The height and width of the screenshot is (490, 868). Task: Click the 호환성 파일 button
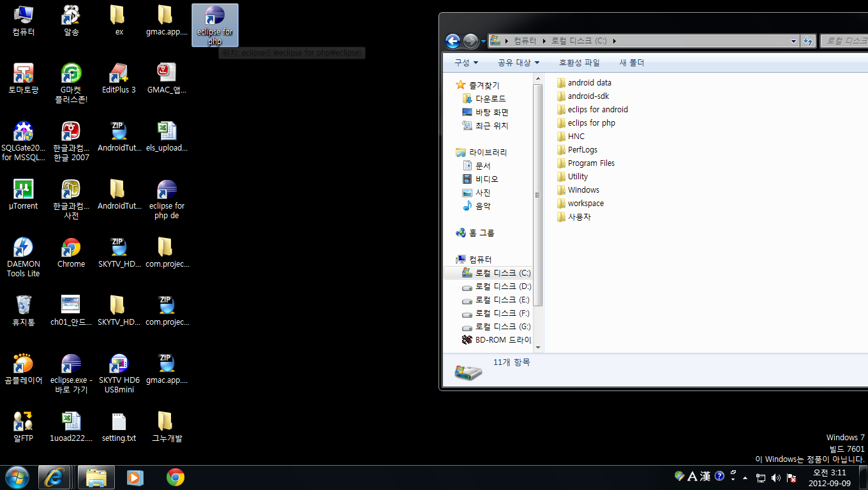580,63
